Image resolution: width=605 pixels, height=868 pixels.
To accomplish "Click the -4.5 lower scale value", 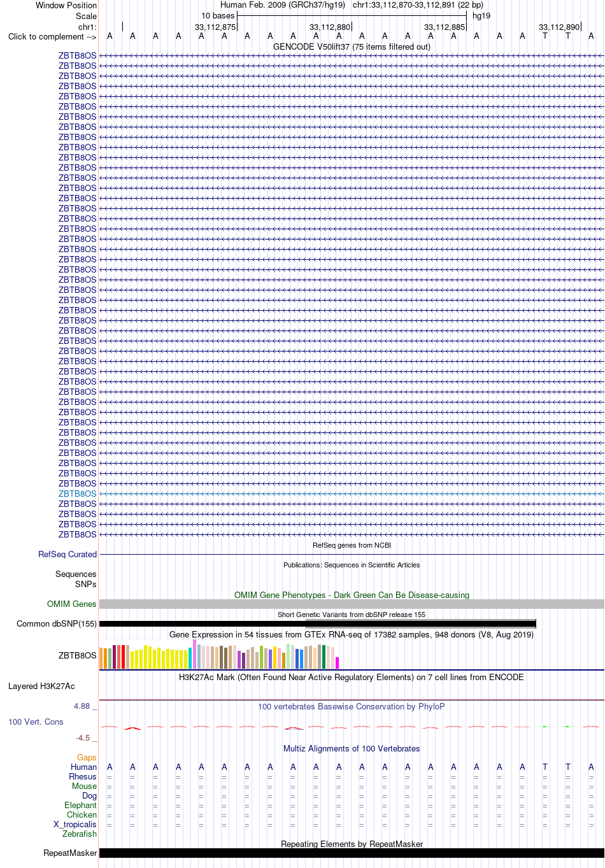I will tap(83, 737).
